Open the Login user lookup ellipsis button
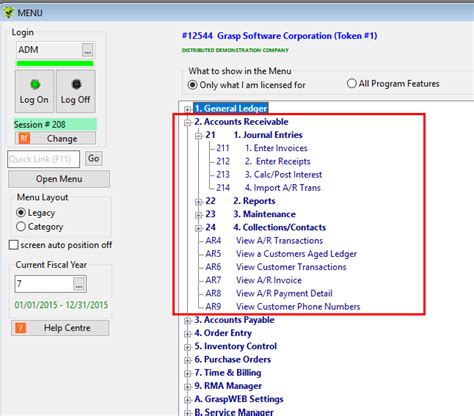This screenshot has width=474, height=416. (x=87, y=50)
